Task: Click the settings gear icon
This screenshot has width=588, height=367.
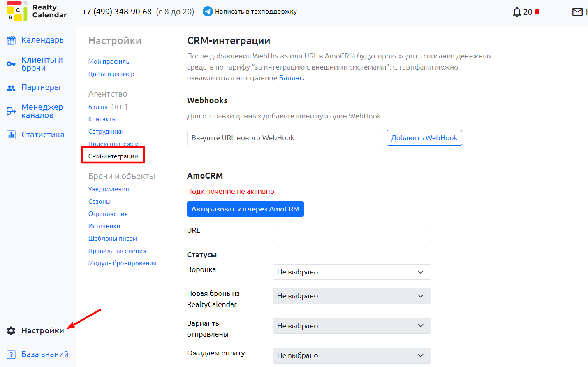Action: point(11,331)
